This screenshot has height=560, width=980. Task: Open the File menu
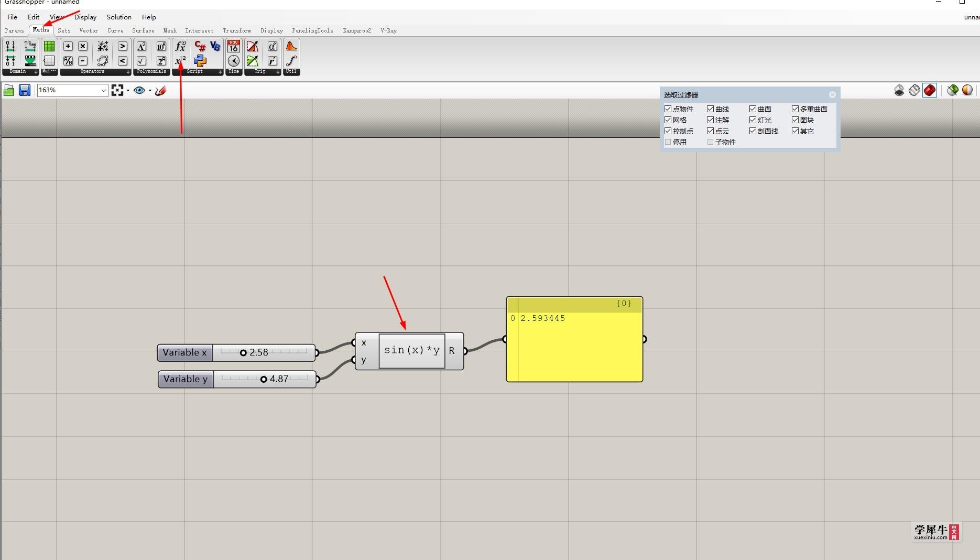(x=12, y=17)
